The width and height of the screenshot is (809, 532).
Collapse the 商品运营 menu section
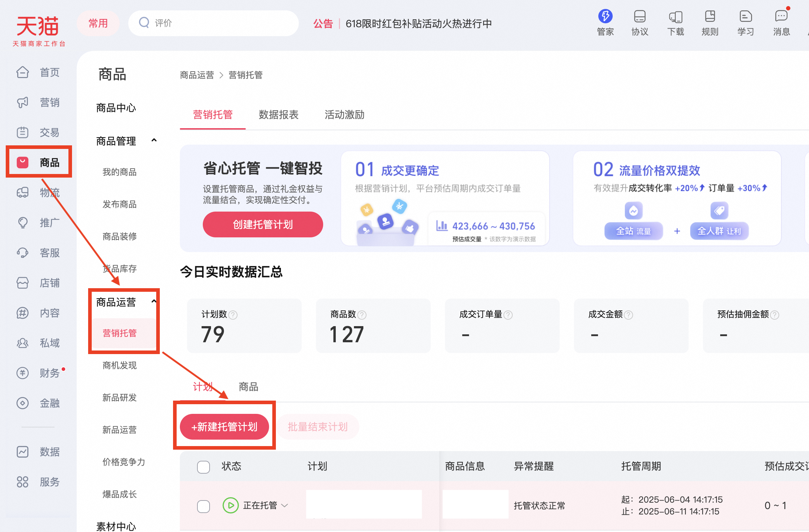tap(154, 301)
